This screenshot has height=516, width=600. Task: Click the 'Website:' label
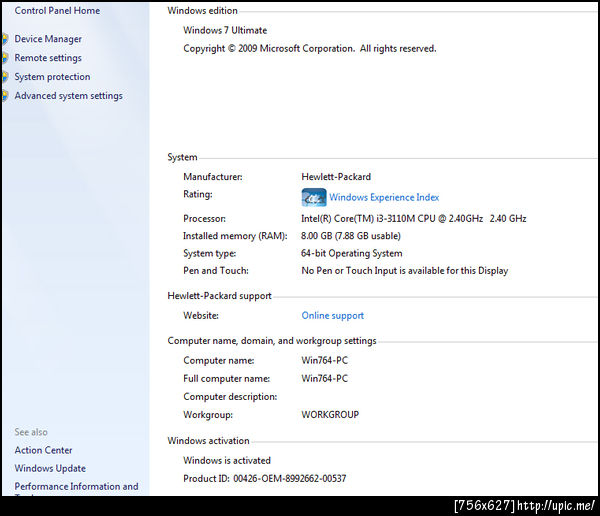[x=201, y=316]
